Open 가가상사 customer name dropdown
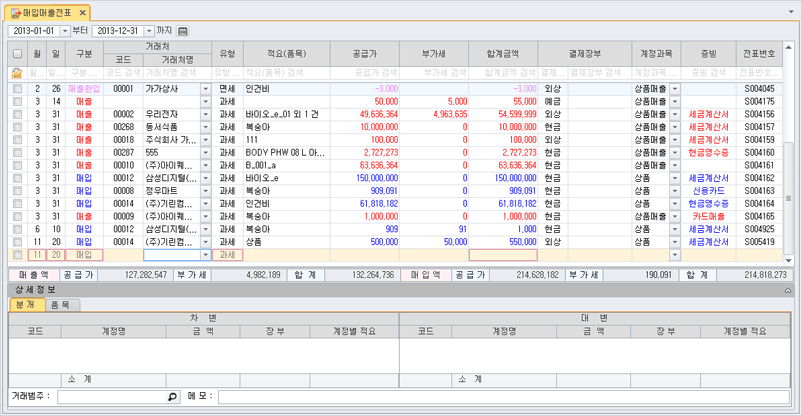Viewport: 802px width, 416px height. coord(206,89)
